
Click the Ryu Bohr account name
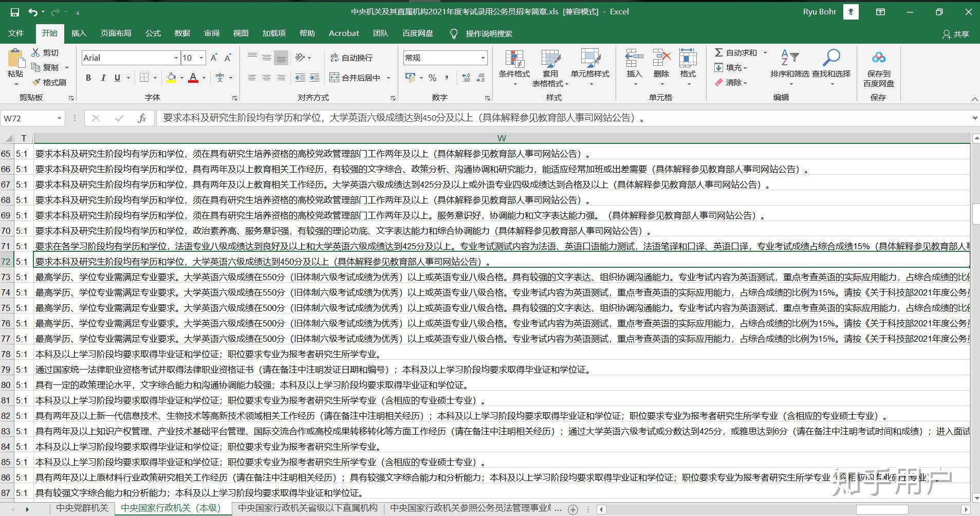point(820,11)
